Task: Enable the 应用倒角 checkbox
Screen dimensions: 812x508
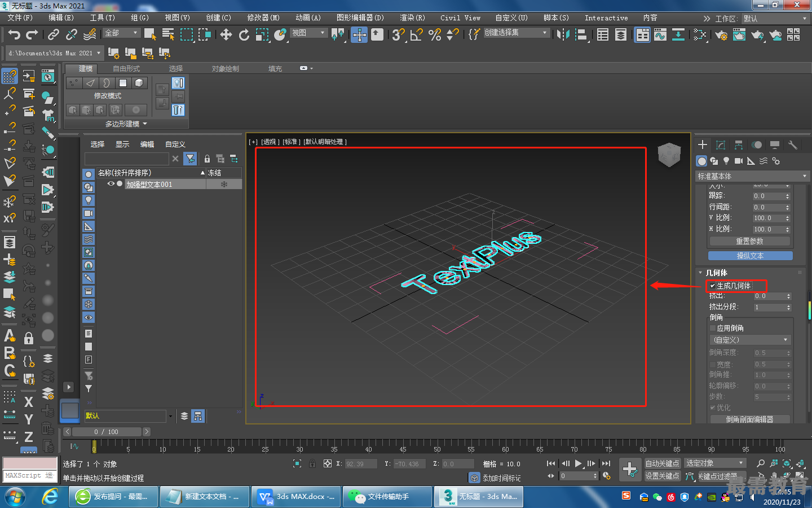Action: (x=713, y=328)
